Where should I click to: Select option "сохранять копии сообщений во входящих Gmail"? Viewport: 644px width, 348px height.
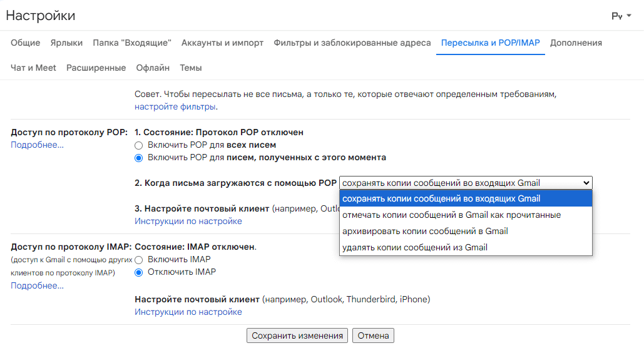(x=466, y=199)
